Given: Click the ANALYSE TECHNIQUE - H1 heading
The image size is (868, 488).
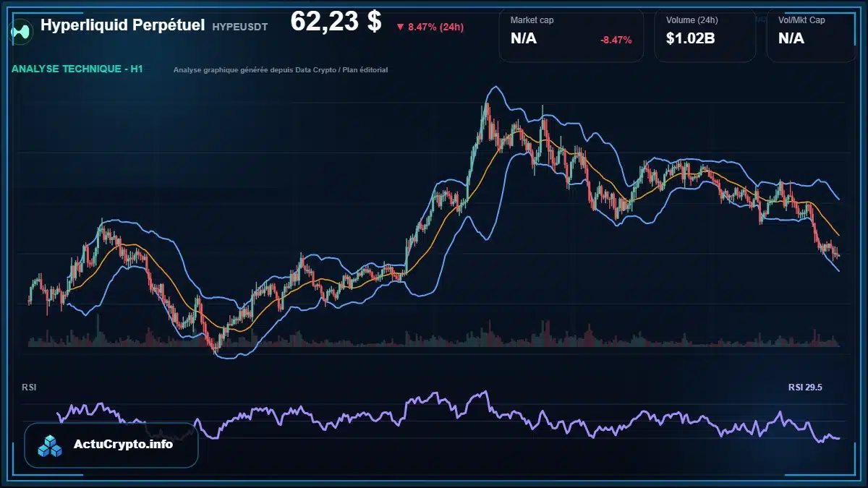Looking at the screenshot, I should pyautogui.click(x=77, y=69).
